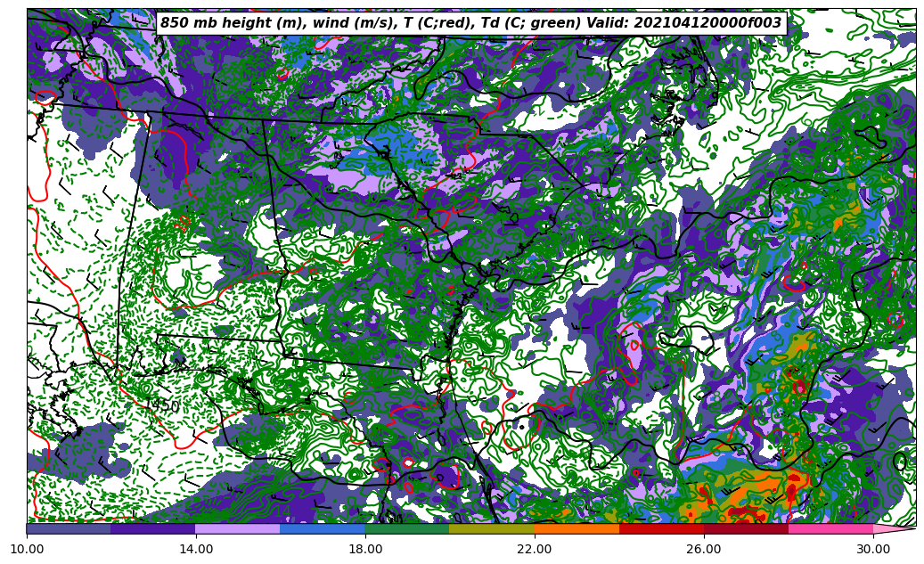Click the 14.00 colorbar tick label
This screenshot has height=564, width=924.
[x=196, y=549]
